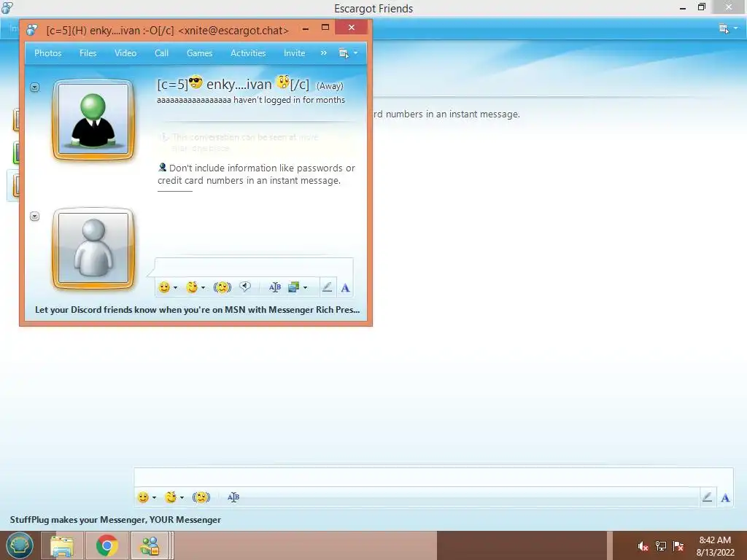
Task: Send a wink in the chat window
Action: pos(192,287)
